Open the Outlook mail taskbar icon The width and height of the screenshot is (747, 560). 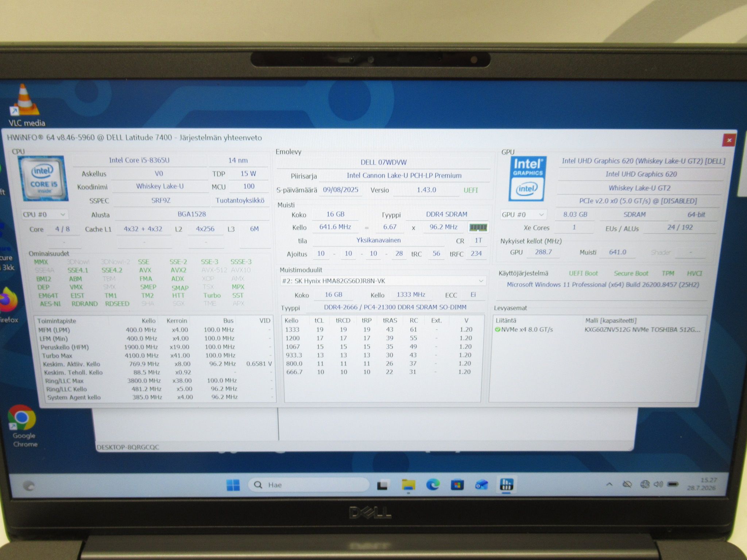click(x=481, y=485)
